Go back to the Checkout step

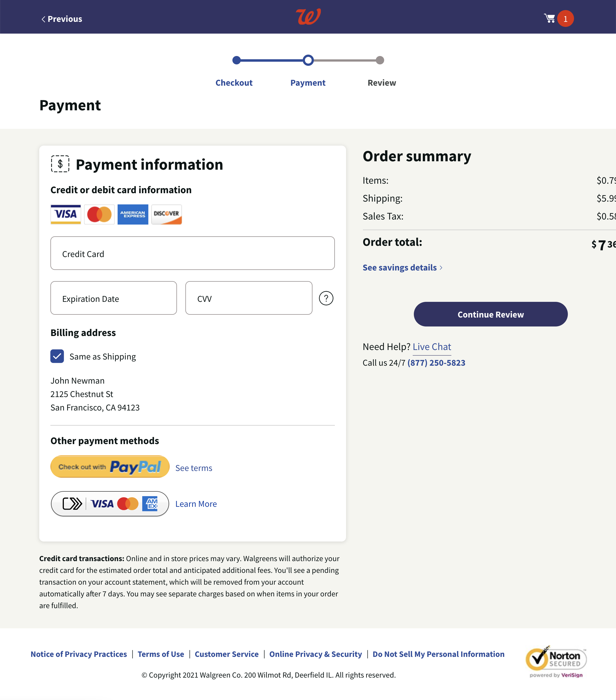pyautogui.click(x=234, y=83)
